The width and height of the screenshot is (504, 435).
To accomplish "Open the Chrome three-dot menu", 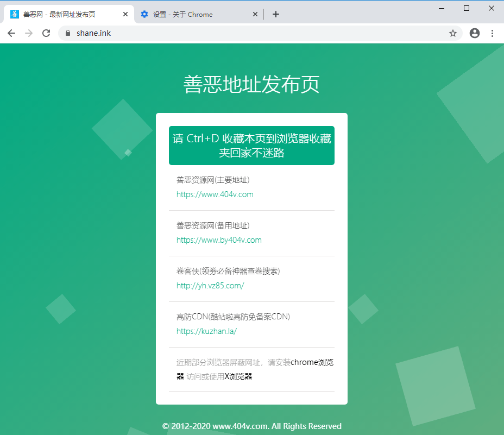I will click(x=492, y=33).
